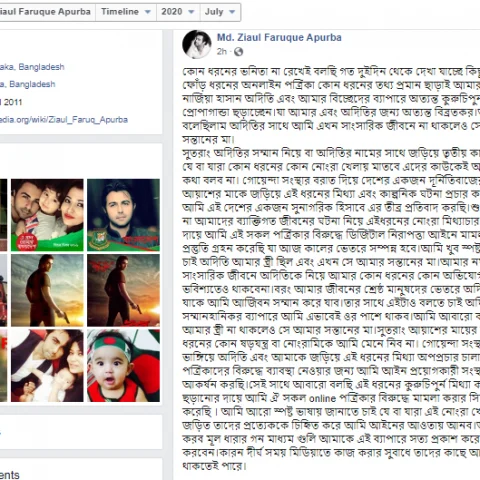Click the public globe privacy icon
This screenshot has width=480, height=480.
[238, 52]
